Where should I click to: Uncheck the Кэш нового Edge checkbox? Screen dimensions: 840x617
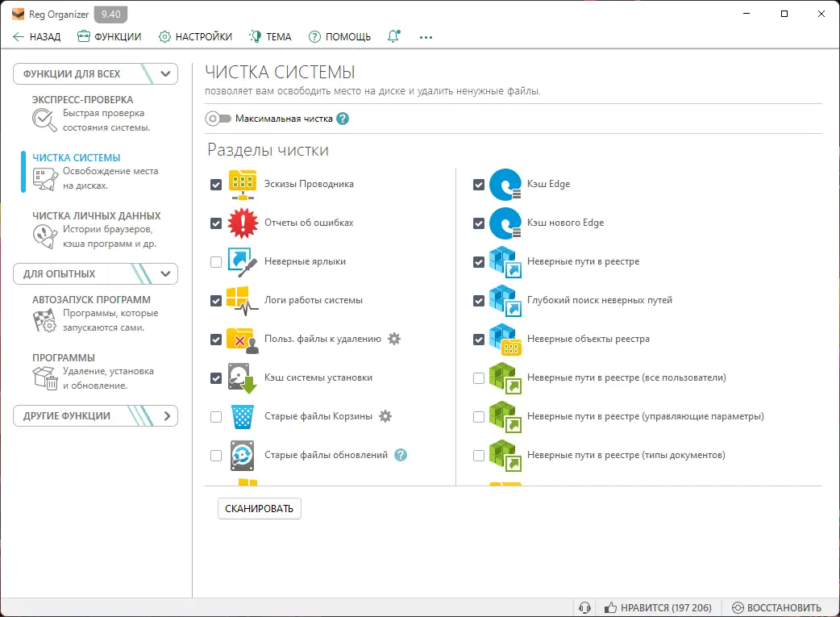(479, 223)
